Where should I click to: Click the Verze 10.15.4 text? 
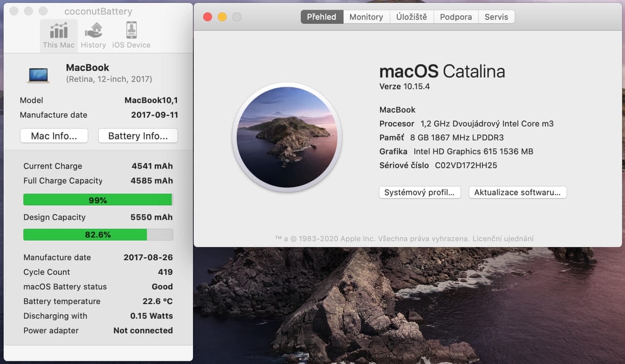point(405,87)
